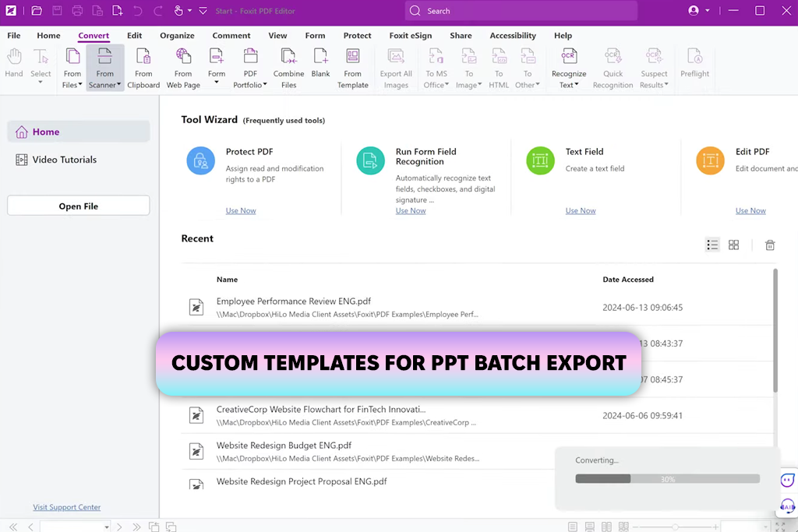Create a PDF From Template
798x532 pixels.
353,68
